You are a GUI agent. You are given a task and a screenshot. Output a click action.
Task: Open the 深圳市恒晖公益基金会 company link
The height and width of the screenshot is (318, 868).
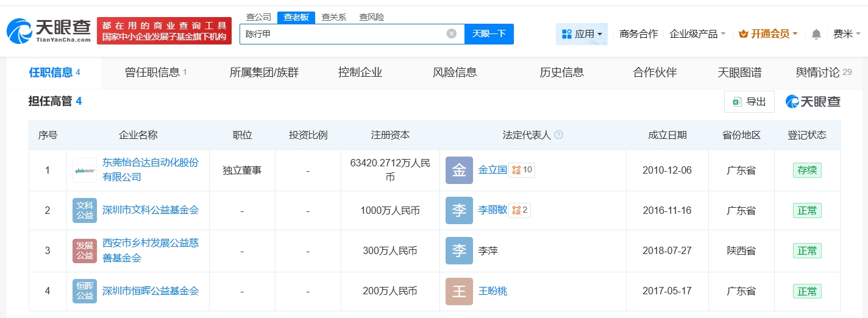[x=151, y=291]
